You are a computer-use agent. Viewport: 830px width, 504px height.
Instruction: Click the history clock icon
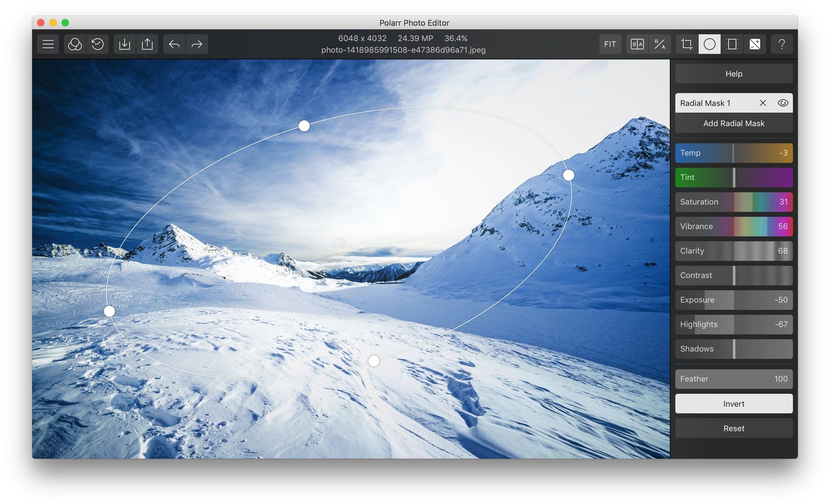coord(98,44)
